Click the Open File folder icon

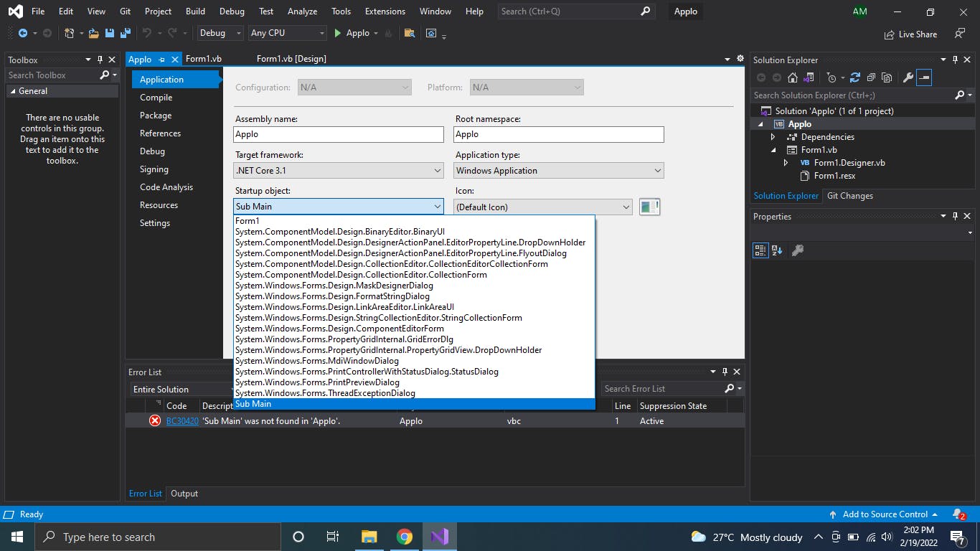tap(94, 33)
